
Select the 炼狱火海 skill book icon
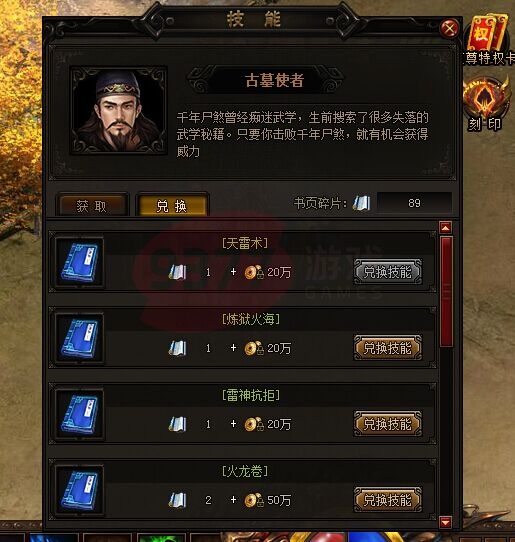tap(79, 338)
